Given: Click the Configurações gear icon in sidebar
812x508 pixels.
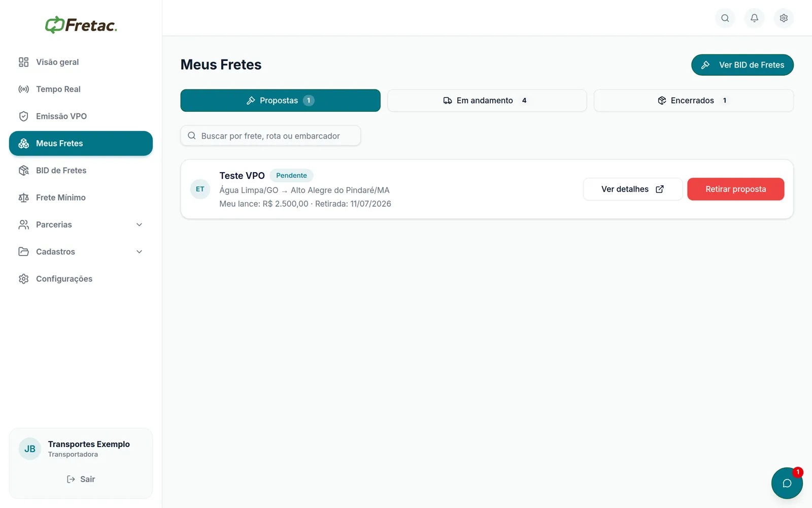Looking at the screenshot, I should pyautogui.click(x=24, y=279).
